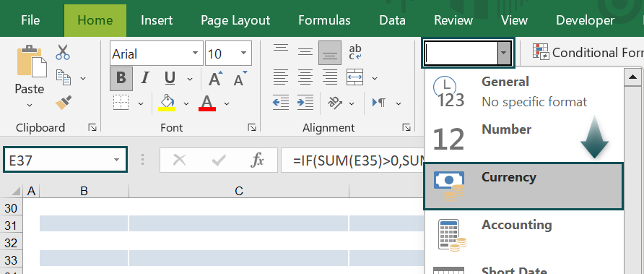Image resolution: width=644 pixels, height=274 pixels.
Task: Launch Clipboard dialog launcher
Action: (x=92, y=128)
